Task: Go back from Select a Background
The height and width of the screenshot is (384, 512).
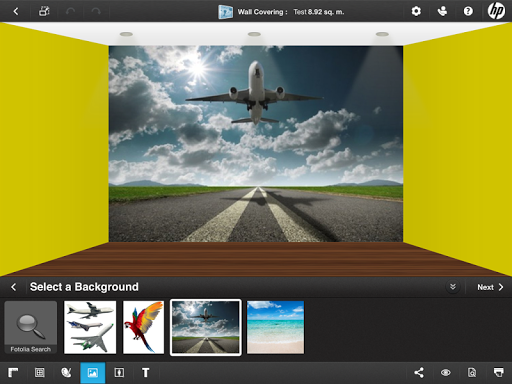Action: click(x=13, y=287)
